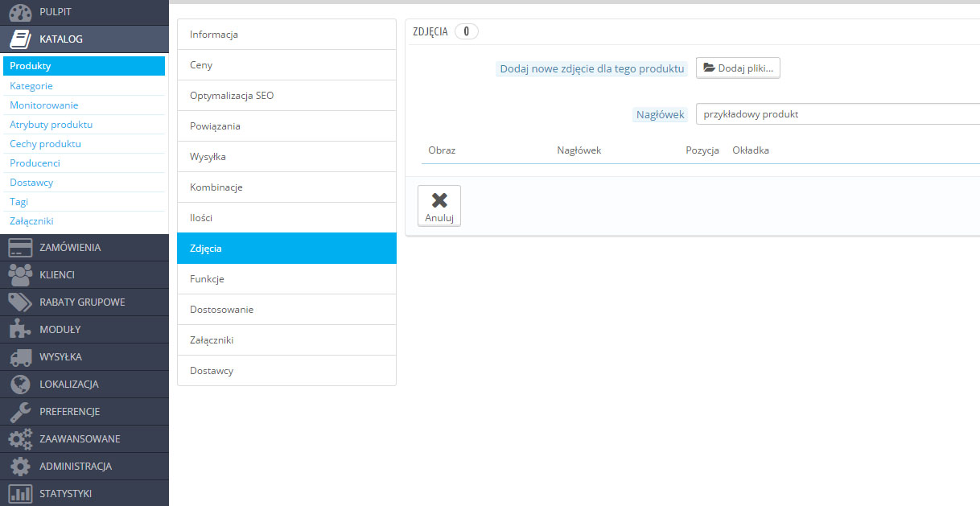Click the Administracja cog icon

(20, 467)
